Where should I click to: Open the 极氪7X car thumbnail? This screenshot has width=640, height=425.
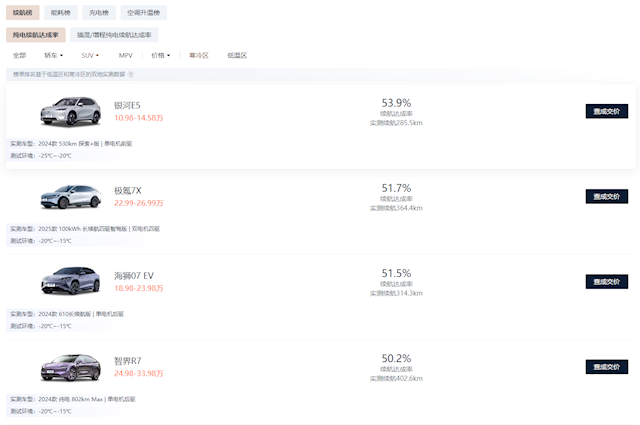coord(71,197)
